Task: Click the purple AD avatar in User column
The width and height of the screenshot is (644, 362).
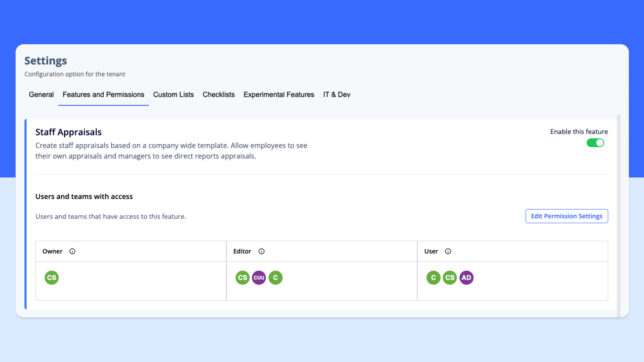Action: [x=466, y=278]
